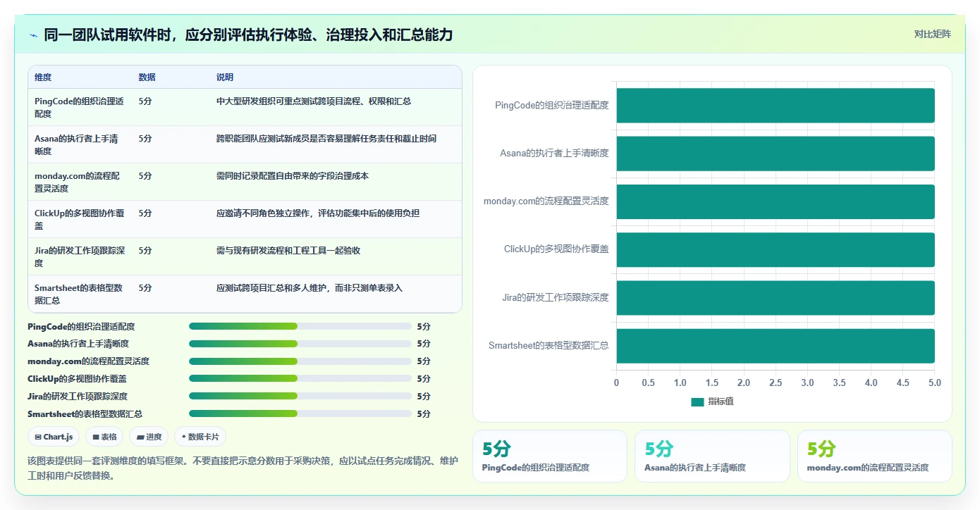The width and height of the screenshot is (980, 510).
Task: Toggle the 指标值 legend item in chart
Action: 712,402
